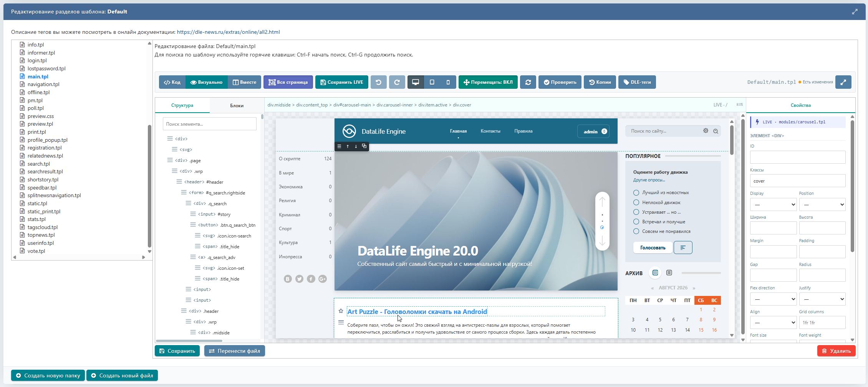Open the 'Свойства' tab

801,105
